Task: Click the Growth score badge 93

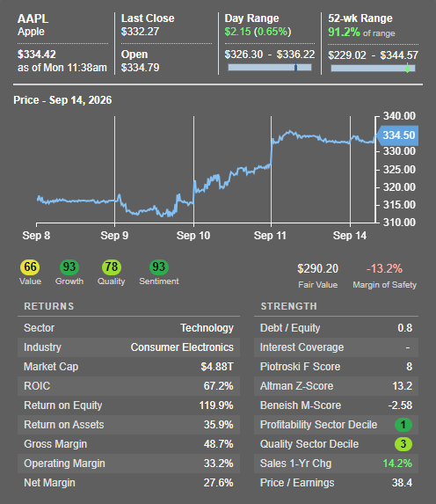Action: (69, 267)
